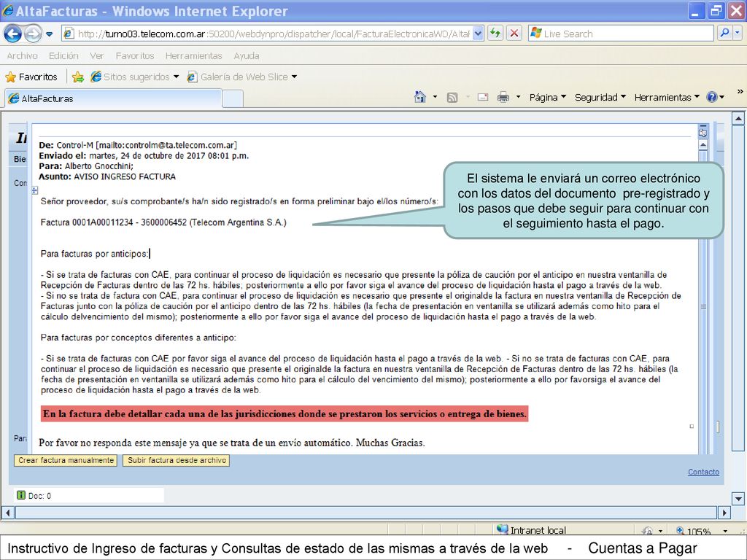This screenshot has height=560, width=747.
Task: Click the subject AVISO INGRESO FACTURA
Action: [125, 176]
